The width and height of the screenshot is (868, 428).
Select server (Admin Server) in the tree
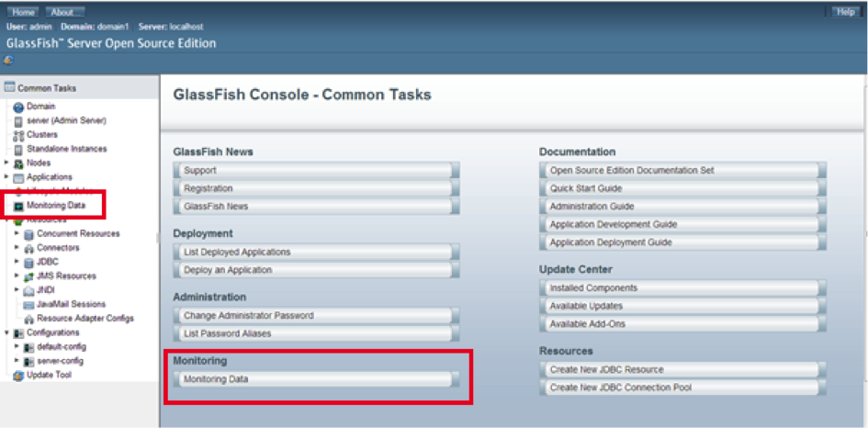(66, 120)
